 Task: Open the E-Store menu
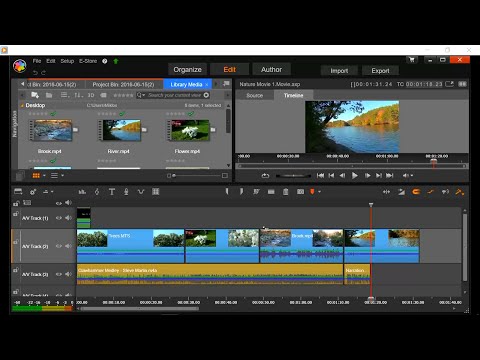click(88, 61)
